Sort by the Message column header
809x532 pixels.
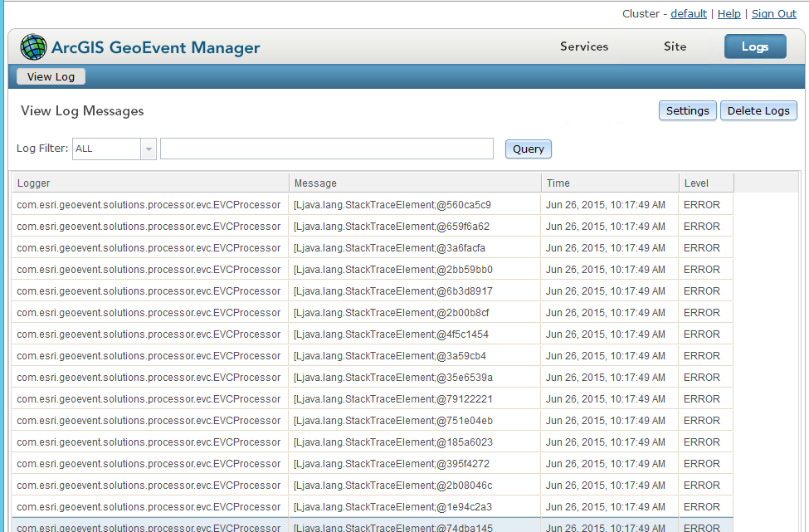coord(415,183)
